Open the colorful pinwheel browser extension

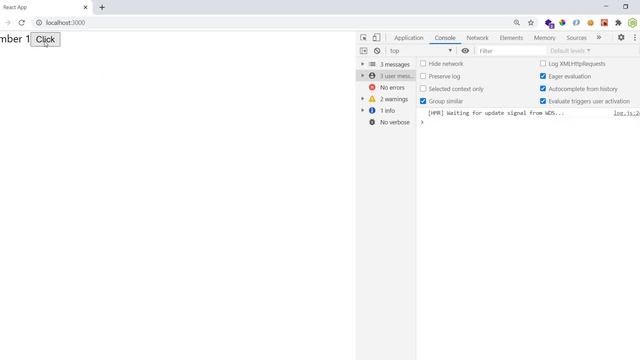(x=562, y=23)
